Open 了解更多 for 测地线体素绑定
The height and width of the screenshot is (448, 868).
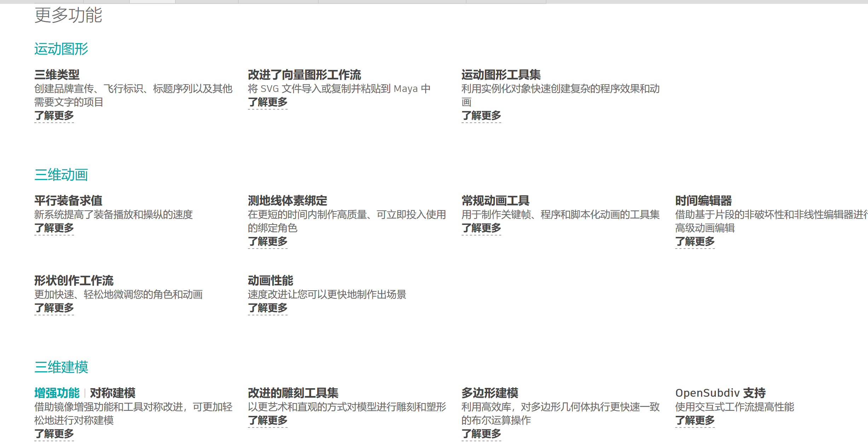click(x=268, y=242)
